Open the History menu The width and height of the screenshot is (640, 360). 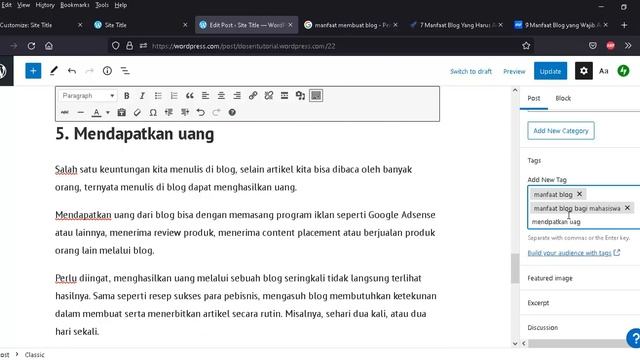pos(45,5)
